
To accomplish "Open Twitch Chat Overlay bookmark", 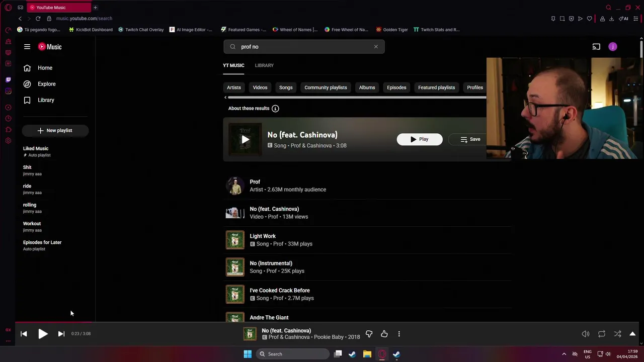I will (x=141, y=30).
